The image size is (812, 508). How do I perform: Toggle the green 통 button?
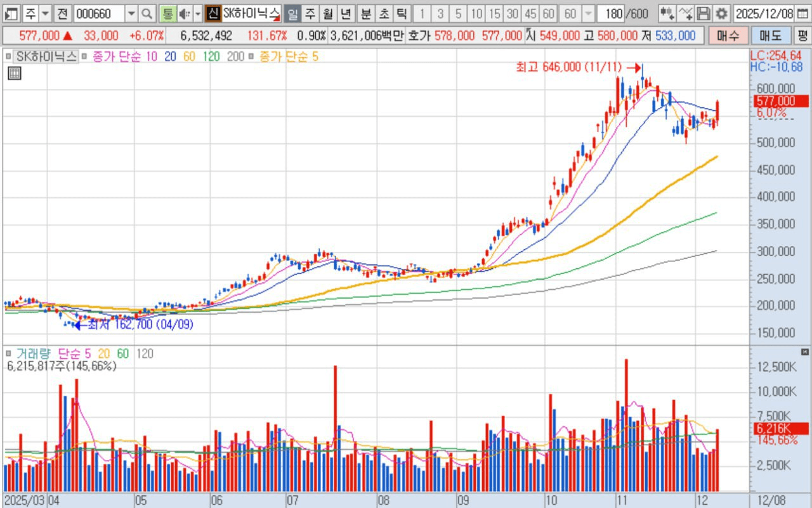click(167, 13)
